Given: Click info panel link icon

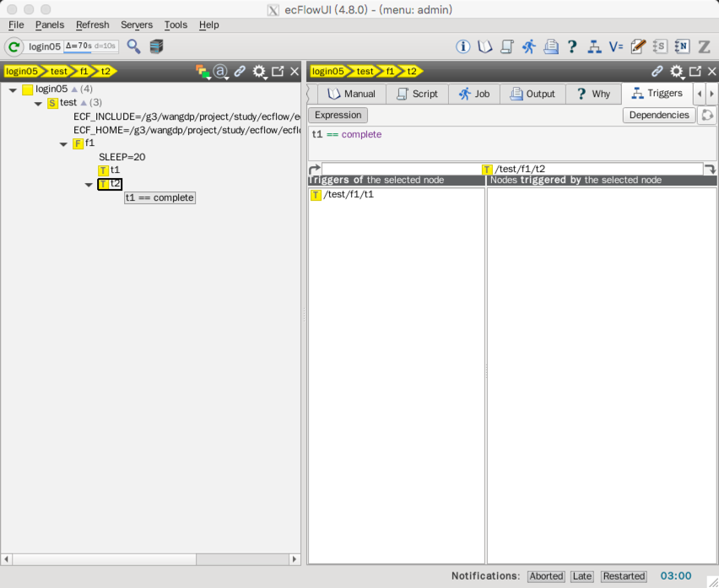Looking at the screenshot, I should point(657,71).
